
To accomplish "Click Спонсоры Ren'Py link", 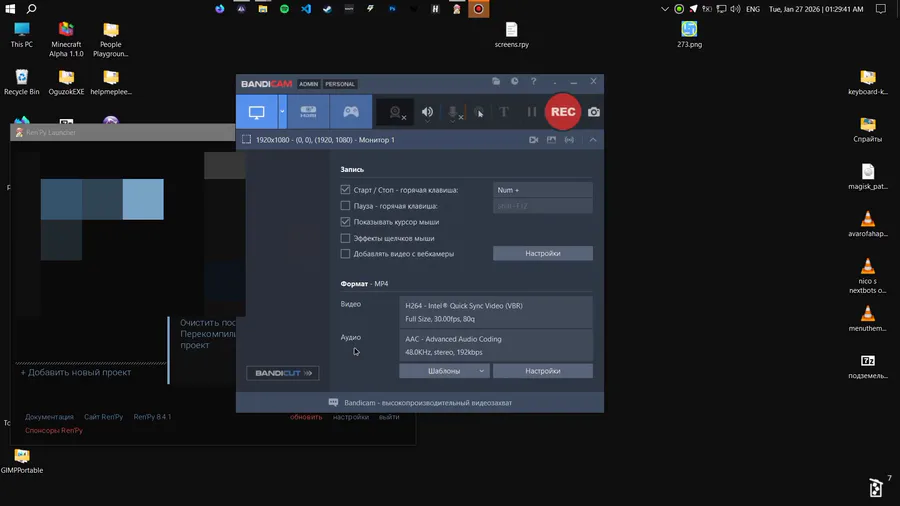I will (x=54, y=430).
